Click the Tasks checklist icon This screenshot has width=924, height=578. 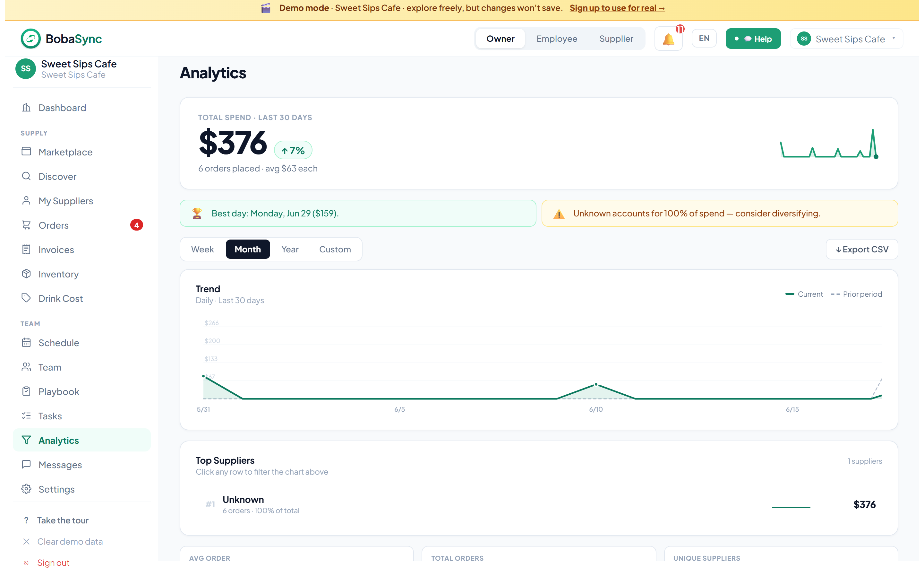click(26, 416)
